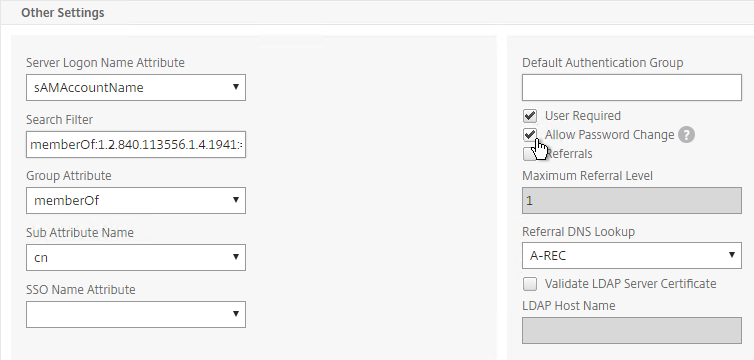This screenshot has width=754, height=360.
Task: Uncheck the User Required checkbox
Action: pos(529,116)
